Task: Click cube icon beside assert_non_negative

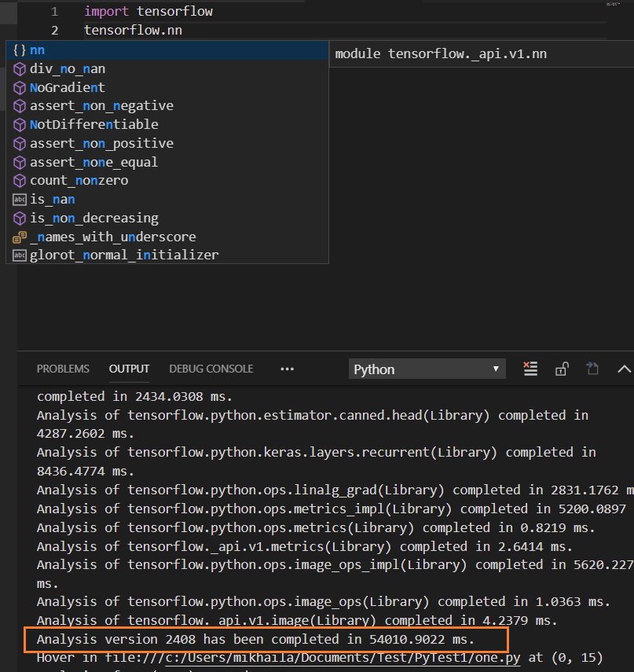Action: (20, 106)
